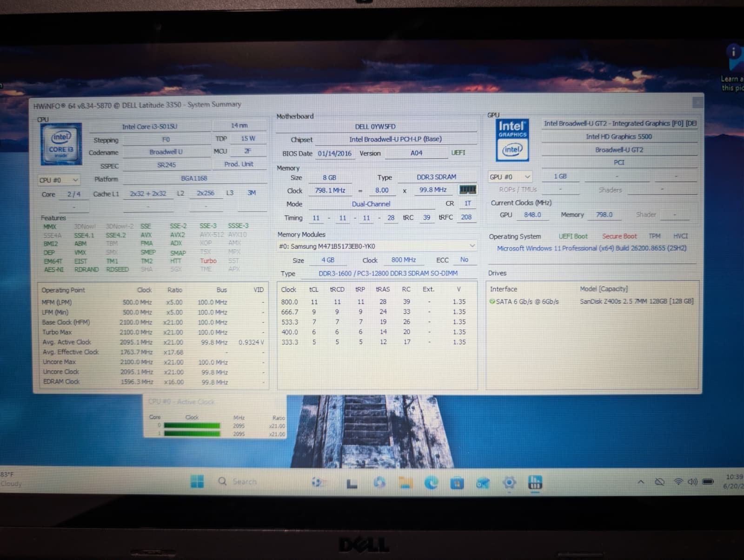The height and width of the screenshot is (560, 744).
Task: Click the GPU clock value 848.0
Action: click(x=532, y=215)
